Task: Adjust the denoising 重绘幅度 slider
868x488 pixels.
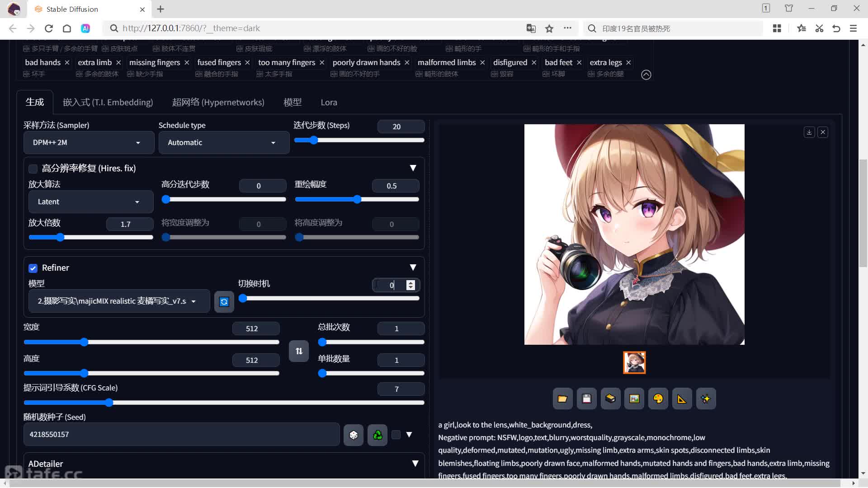Action: [x=357, y=199]
